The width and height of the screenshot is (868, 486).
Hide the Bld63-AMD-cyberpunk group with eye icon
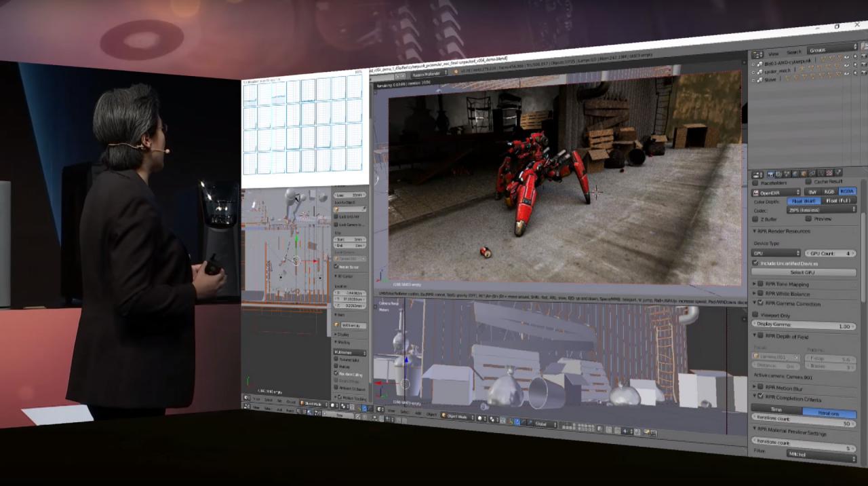(846, 57)
